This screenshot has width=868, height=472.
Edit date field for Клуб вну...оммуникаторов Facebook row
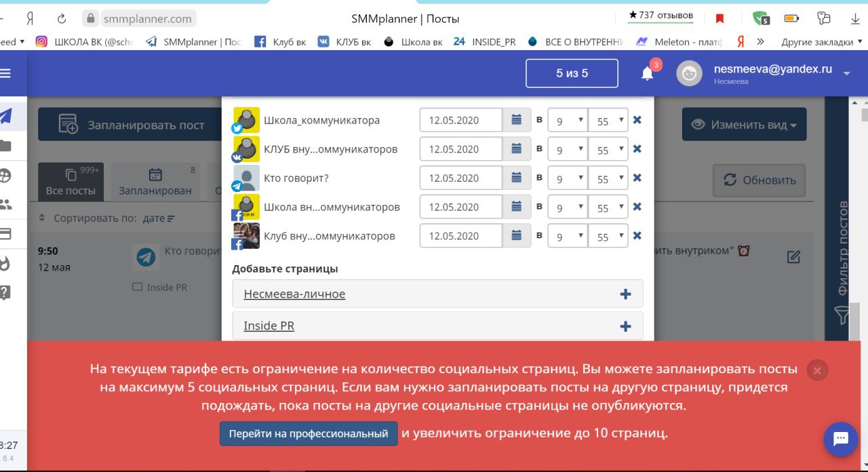pyautogui.click(x=461, y=236)
